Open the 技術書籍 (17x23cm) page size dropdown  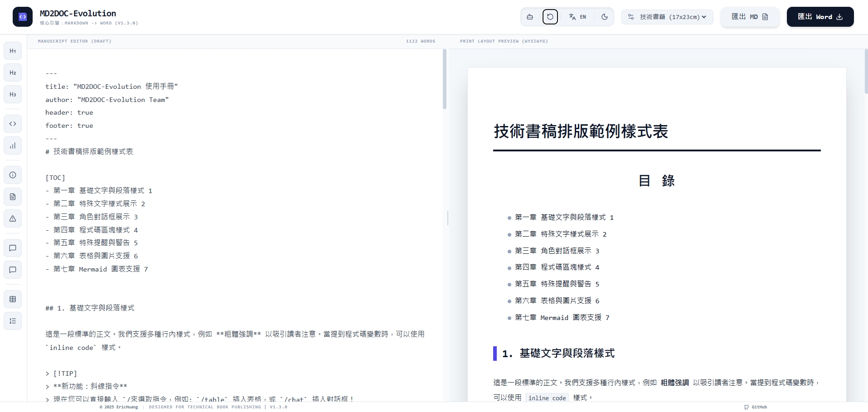click(667, 17)
